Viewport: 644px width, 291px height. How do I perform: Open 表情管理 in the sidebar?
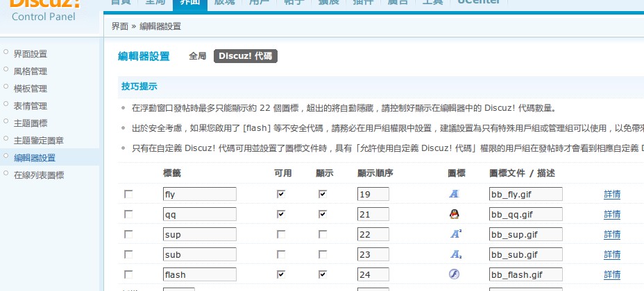[31, 106]
